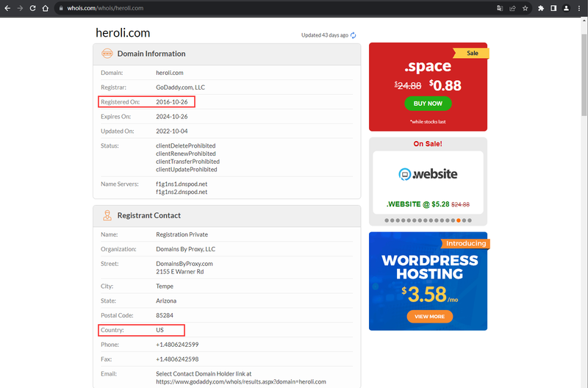The height and width of the screenshot is (388, 588).
Task: Open the user profile icon
Action: click(x=566, y=8)
